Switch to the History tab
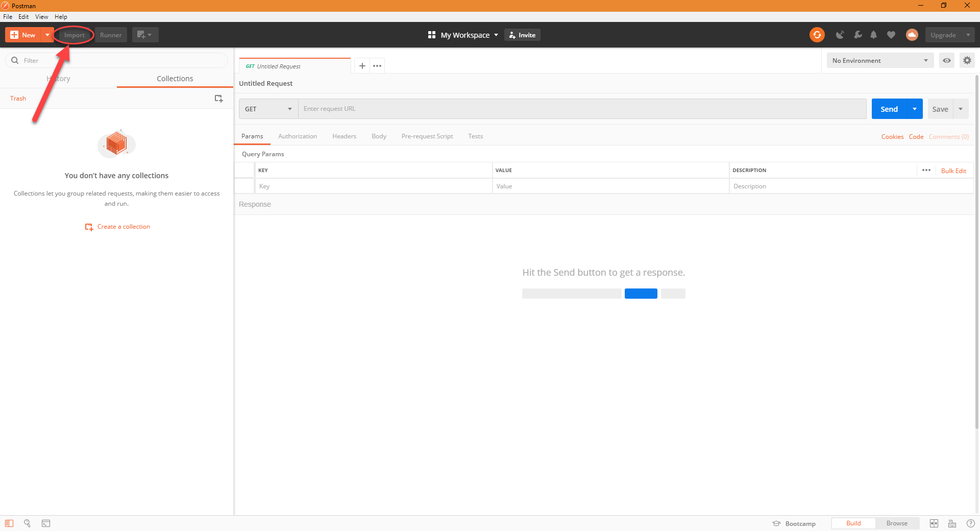Viewport: 980px width, 531px height. (x=58, y=78)
